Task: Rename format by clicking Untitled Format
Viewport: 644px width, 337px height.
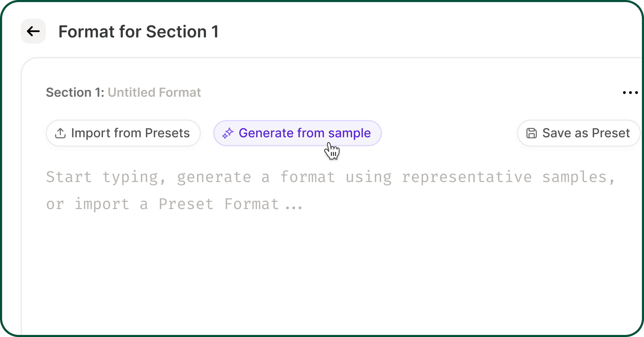Action: [x=154, y=92]
